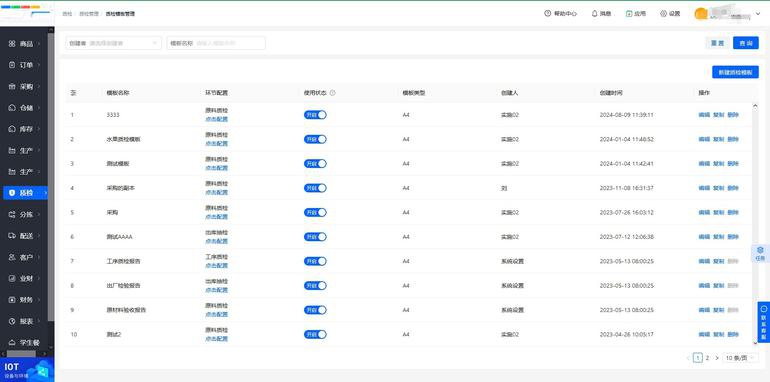Click the 新建质检模板 button

point(735,72)
